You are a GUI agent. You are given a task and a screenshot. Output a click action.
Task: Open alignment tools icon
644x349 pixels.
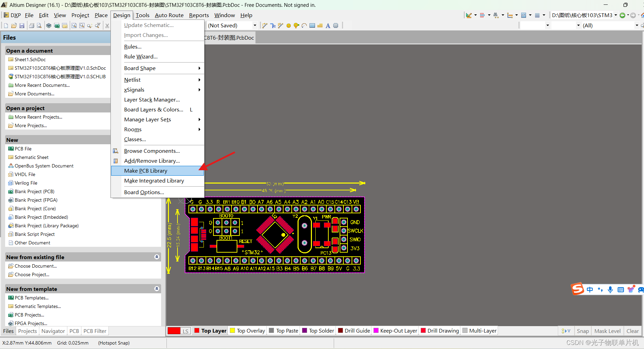[483, 15]
